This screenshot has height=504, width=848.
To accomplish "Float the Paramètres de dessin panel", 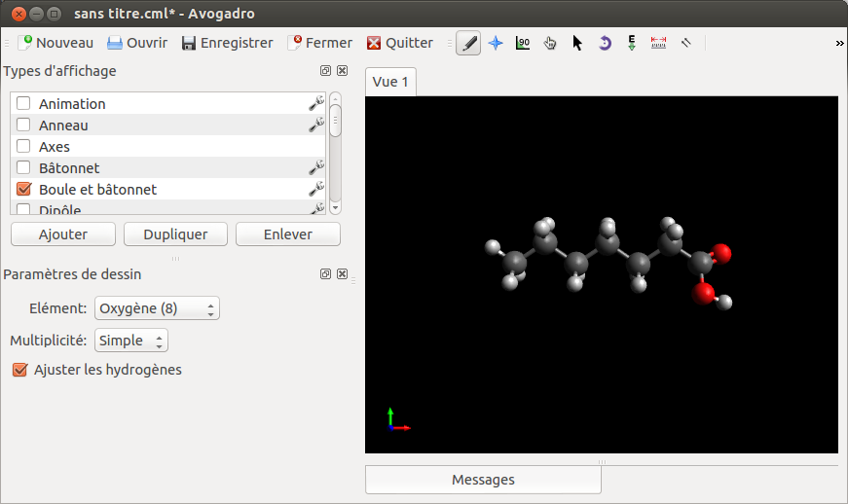I will tap(325, 273).
